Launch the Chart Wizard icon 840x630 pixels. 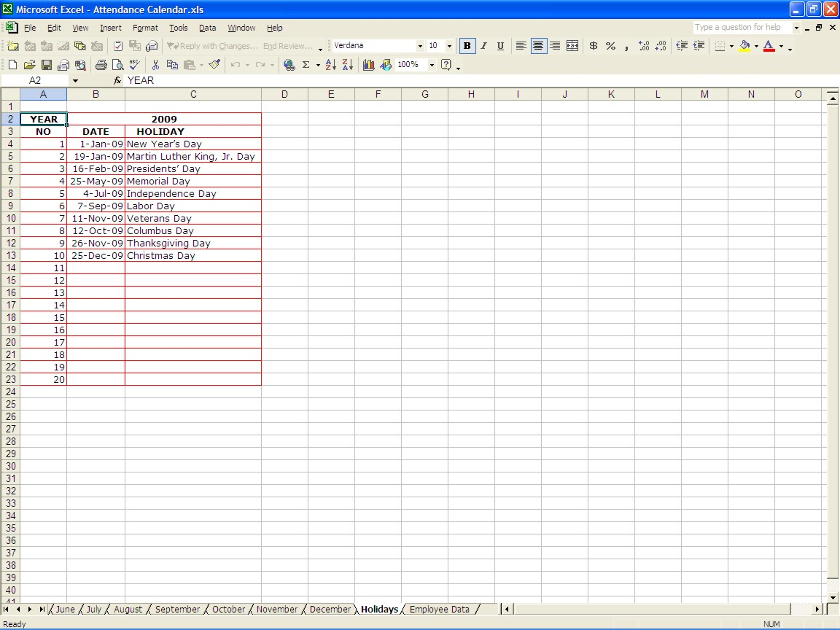coord(368,65)
